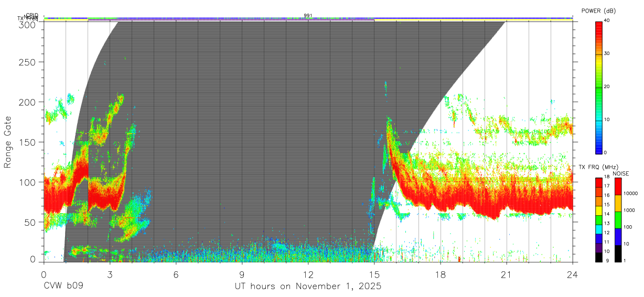
Task: Click the "100" range gate tick label
Action: click(x=27, y=182)
